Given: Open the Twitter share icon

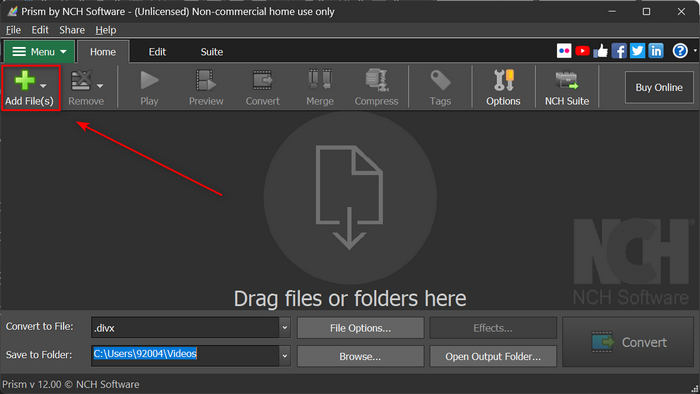Looking at the screenshot, I should (x=637, y=51).
